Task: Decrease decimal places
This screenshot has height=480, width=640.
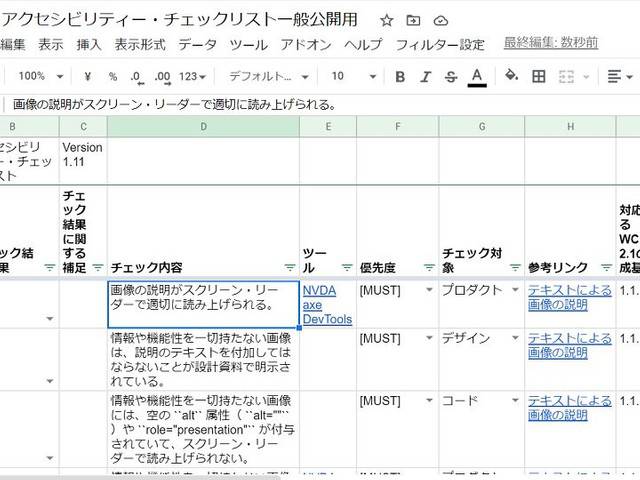Action: point(137,77)
